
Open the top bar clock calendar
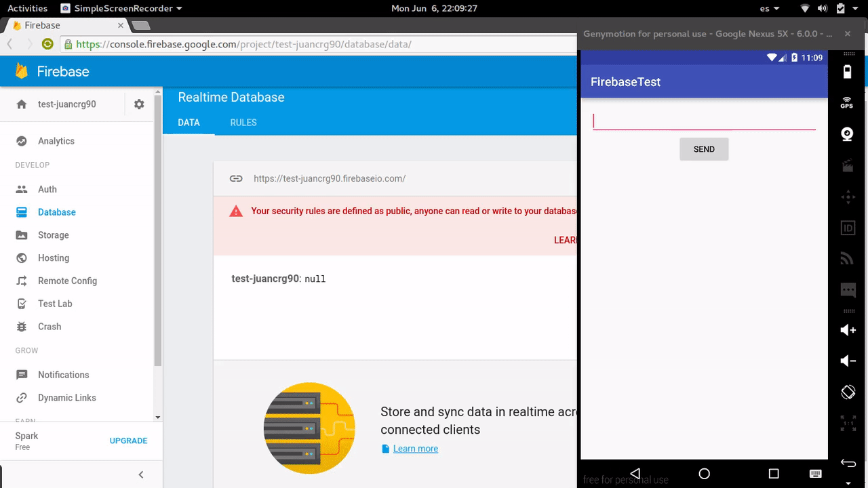(434, 8)
